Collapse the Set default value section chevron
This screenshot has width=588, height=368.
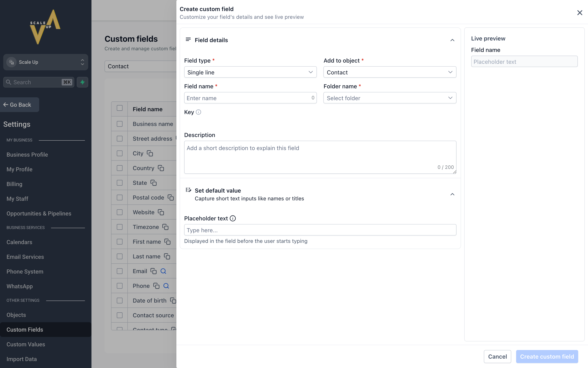452,194
